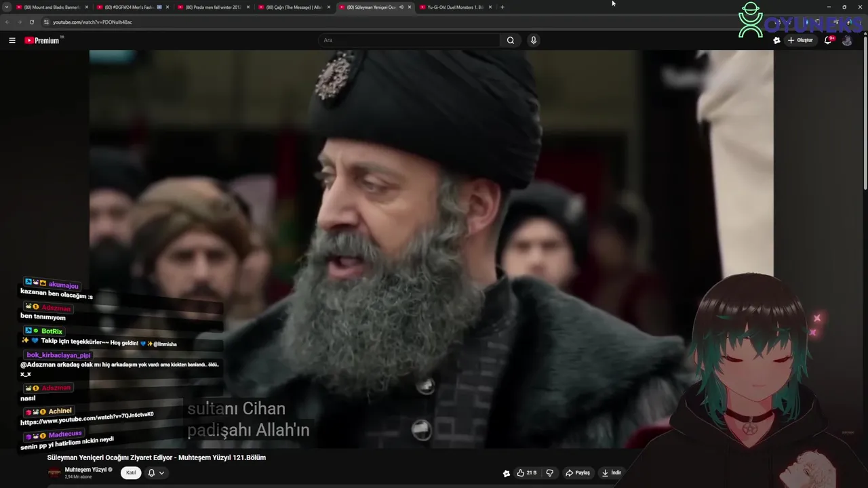Click akumajou username in chat overlay
This screenshot has height=488, width=868.
pos(63,285)
